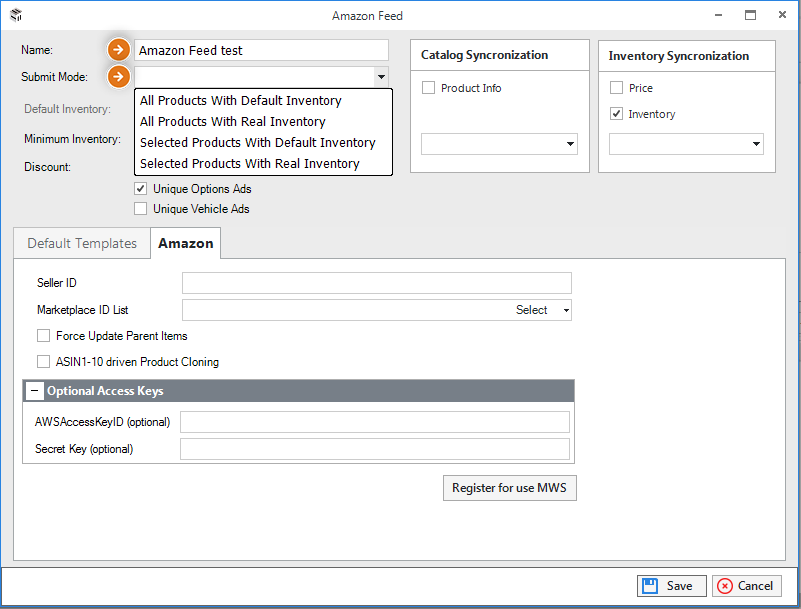The width and height of the screenshot is (801, 609).
Task: Click the application icon in title bar
Action: (16, 15)
